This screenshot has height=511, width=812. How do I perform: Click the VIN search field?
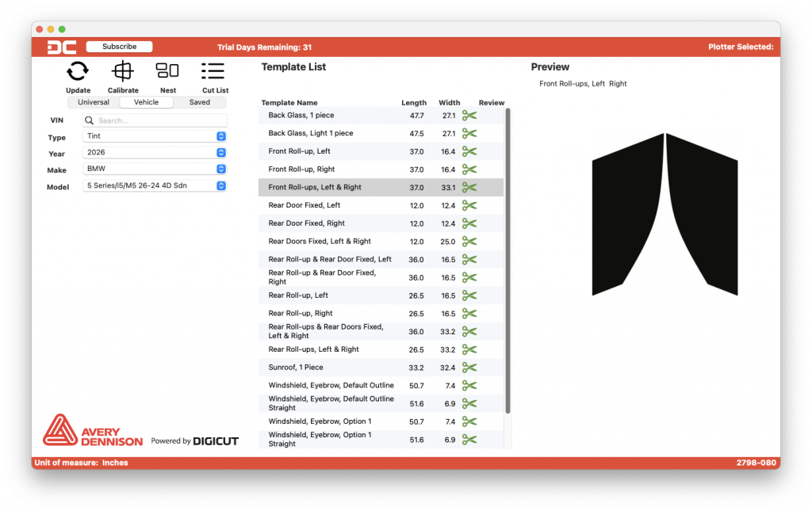click(159, 120)
